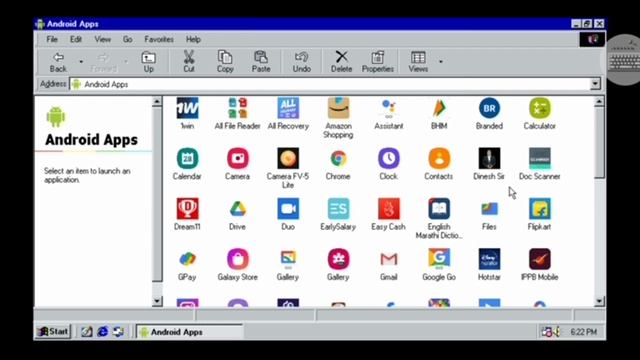
Task: Open the Calendar app
Action: tap(187, 158)
